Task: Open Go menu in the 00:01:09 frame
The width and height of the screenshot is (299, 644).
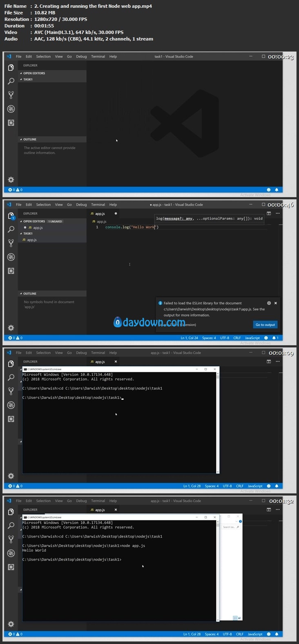Action: click(x=69, y=353)
